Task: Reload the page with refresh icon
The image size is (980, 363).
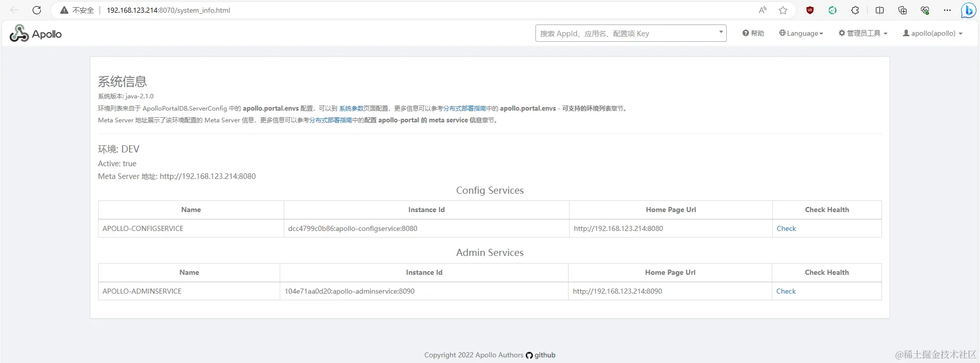Action: (x=37, y=10)
